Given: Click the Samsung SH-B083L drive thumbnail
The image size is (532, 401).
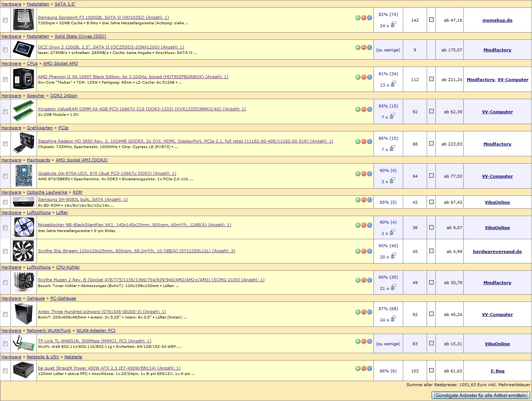Looking at the screenshot, I should coord(24,202).
